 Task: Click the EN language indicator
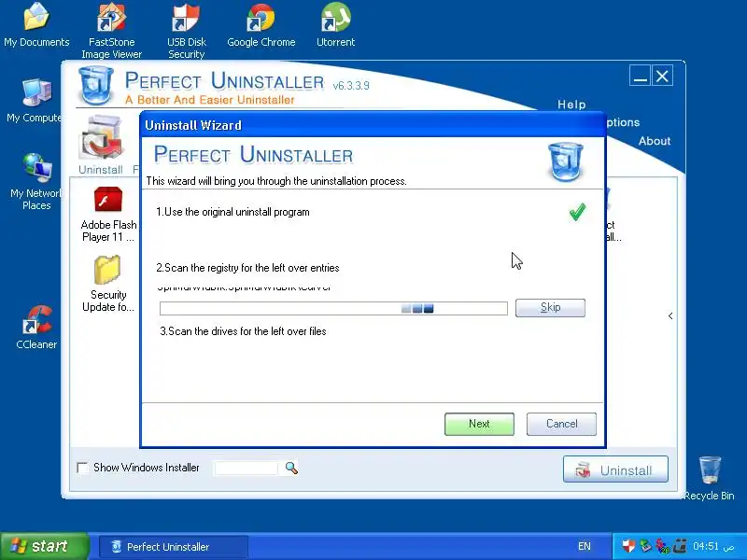click(585, 546)
